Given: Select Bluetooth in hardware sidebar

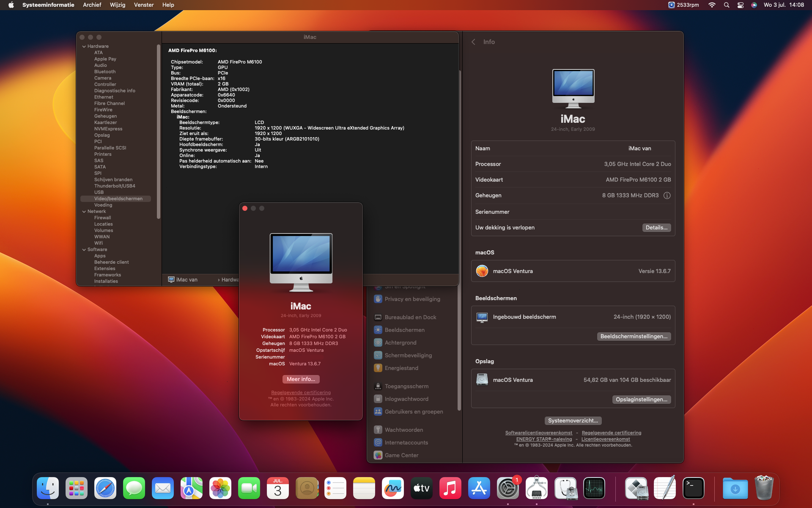Looking at the screenshot, I should (x=105, y=72).
